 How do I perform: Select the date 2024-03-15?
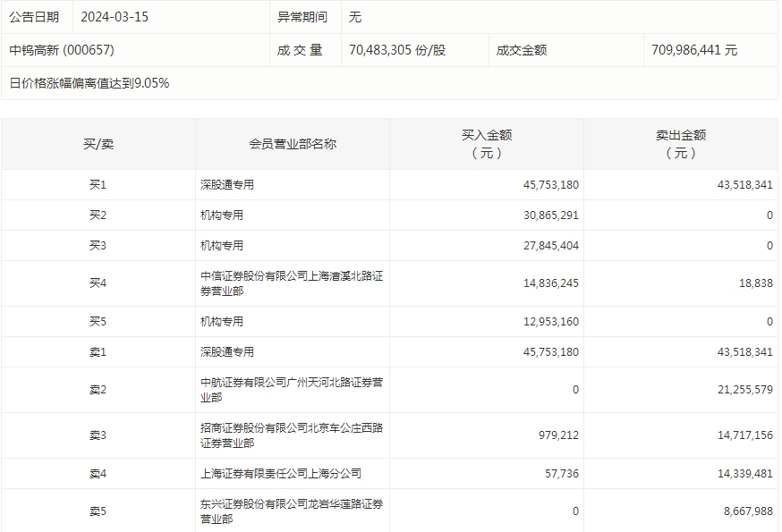click(x=115, y=17)
